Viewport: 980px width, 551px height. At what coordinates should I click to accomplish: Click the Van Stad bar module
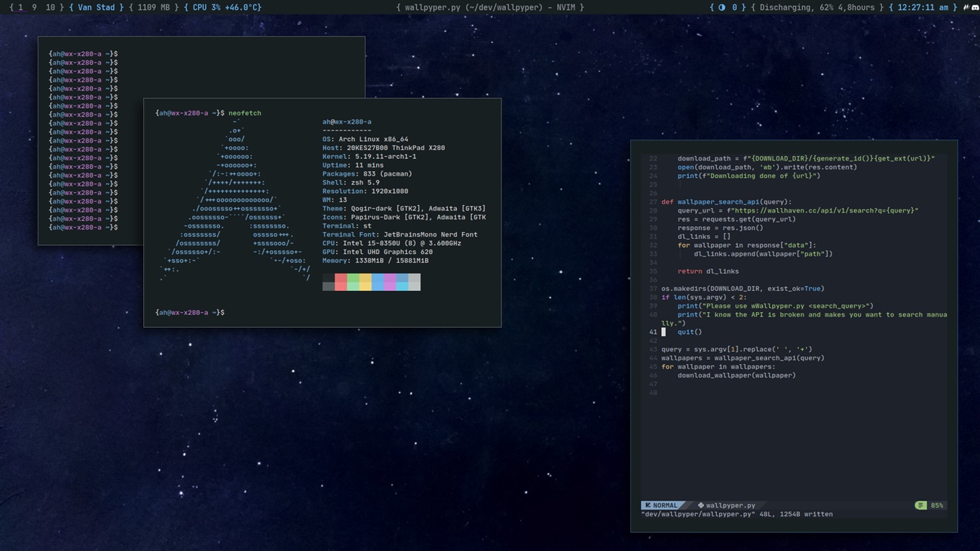pyautogui.click(x=96, y=8)
